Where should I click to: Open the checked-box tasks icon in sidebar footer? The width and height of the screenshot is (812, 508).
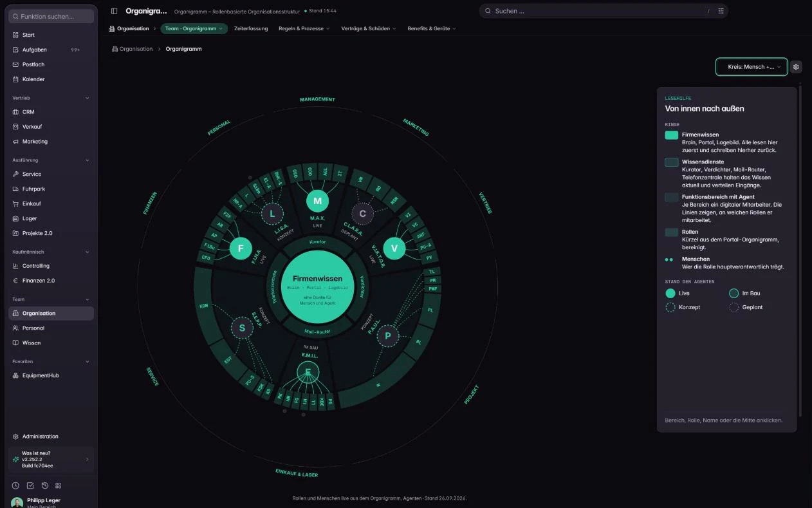click(30, 485)
